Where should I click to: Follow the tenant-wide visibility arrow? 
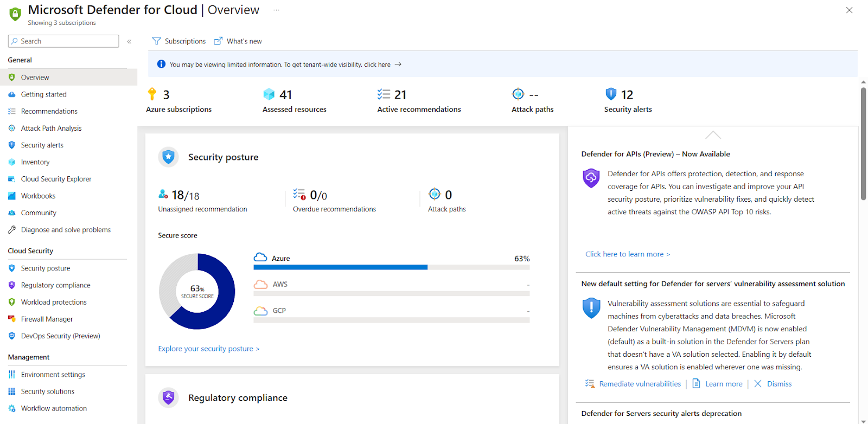point(398,65)
